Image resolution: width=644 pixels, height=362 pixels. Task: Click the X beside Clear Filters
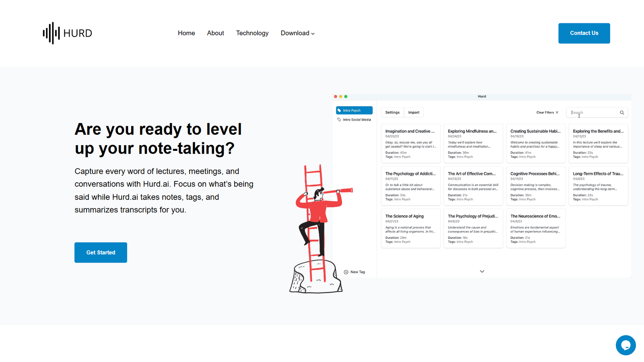click(x=557, y=113)
